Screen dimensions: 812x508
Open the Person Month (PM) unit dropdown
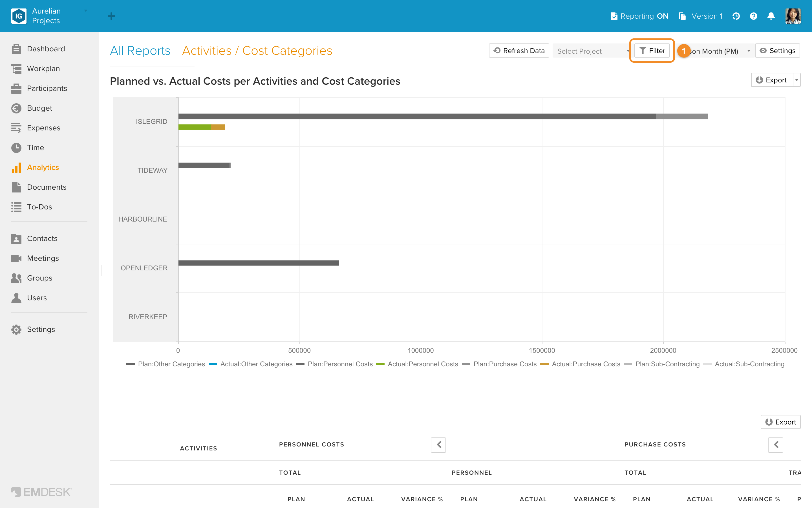pyautogui.click(x=715, y=51)
